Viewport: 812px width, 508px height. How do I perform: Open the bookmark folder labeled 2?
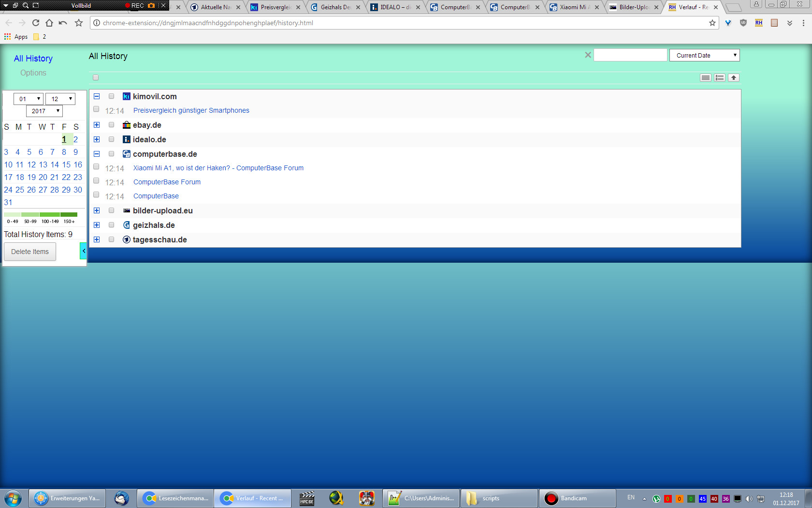(x=40, y=37)
